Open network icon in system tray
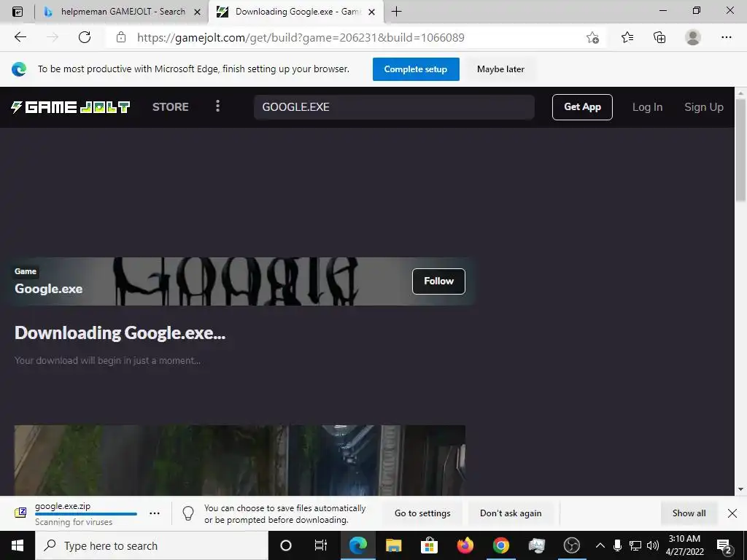 635,545
